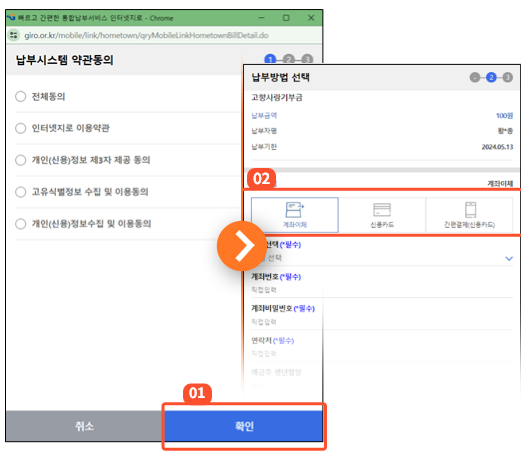Choose the 계좌이체 payment method
This screenshot has height=470, width=523.
[x=295, y=215]
